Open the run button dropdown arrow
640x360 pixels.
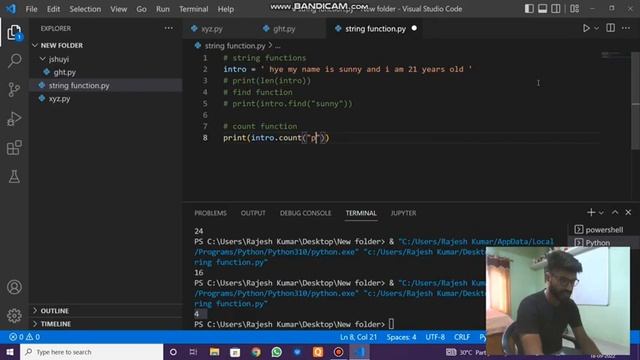(596, 29)
